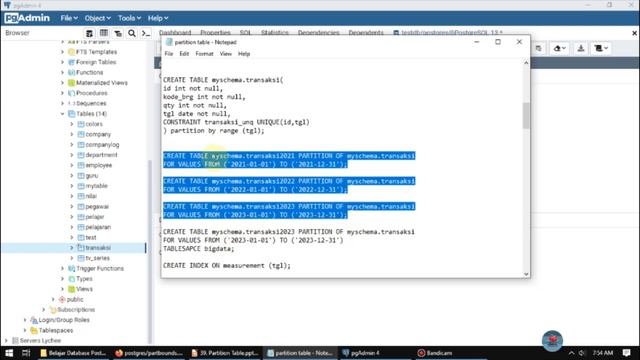Viewport: 640px width, 360px height.
Task: Click the Task View icon on taskbar
Action: tap(26, 353)
